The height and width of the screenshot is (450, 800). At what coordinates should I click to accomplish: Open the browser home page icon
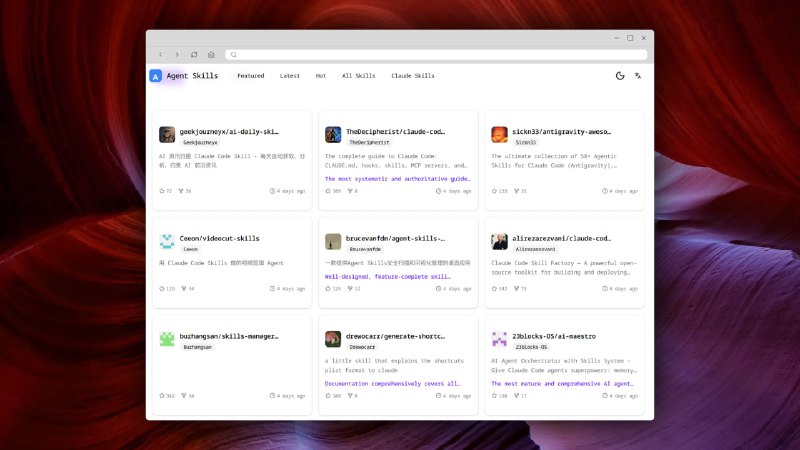tap(211, 55)
